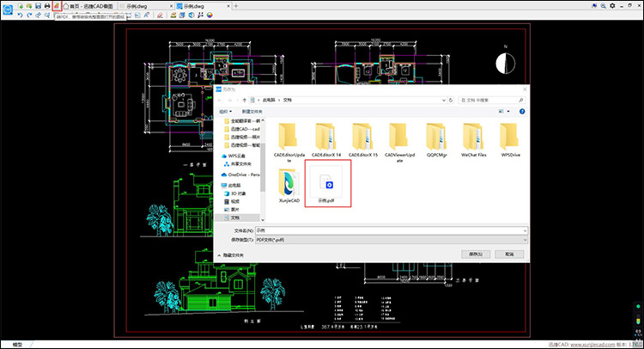The image size is (644, 349).
Task: Select the WeChat Files folder
Action: click(x=473, y=140)
